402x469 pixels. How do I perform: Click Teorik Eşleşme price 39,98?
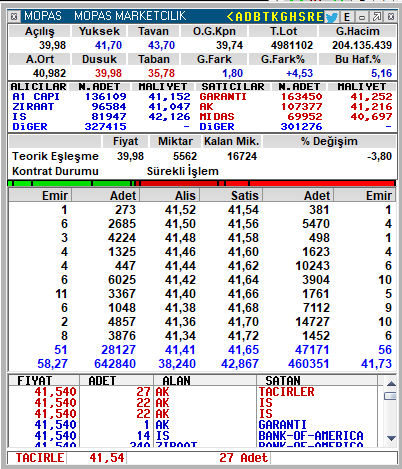coord(130,156)
